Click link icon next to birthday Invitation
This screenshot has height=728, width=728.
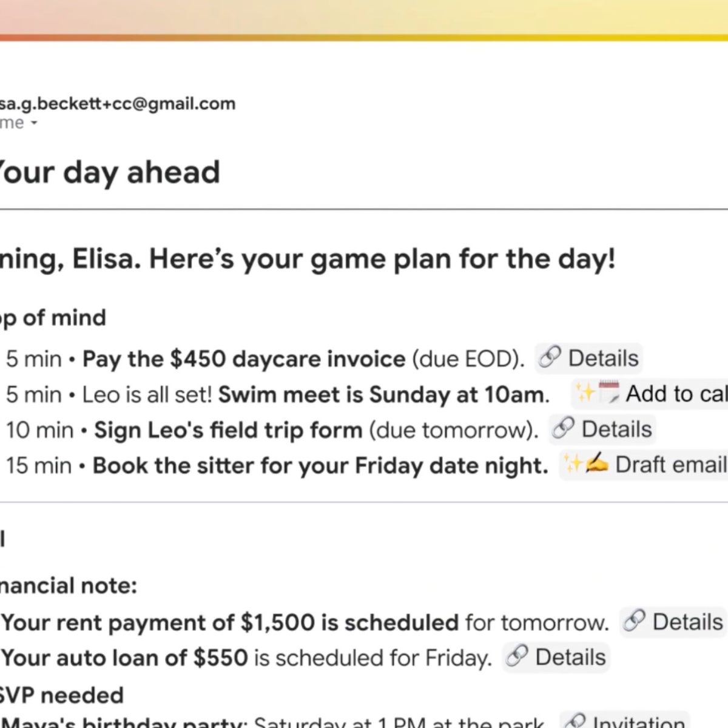click(574, 722)
